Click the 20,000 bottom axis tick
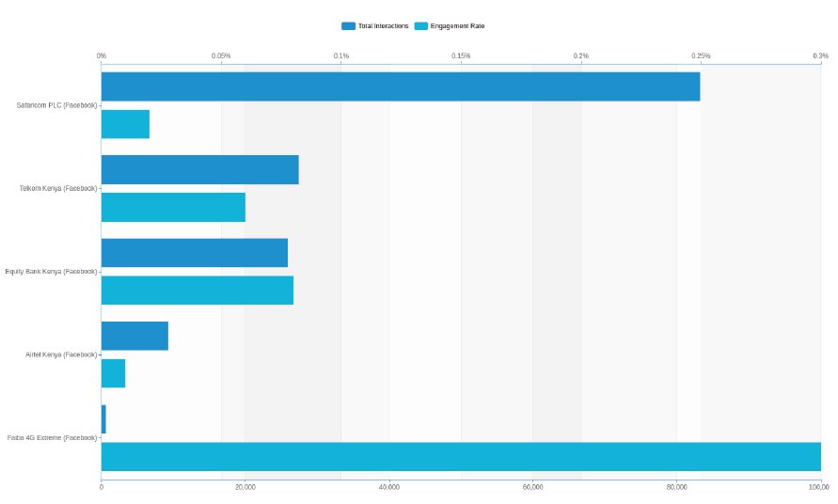838x504 pixels. 245,487
